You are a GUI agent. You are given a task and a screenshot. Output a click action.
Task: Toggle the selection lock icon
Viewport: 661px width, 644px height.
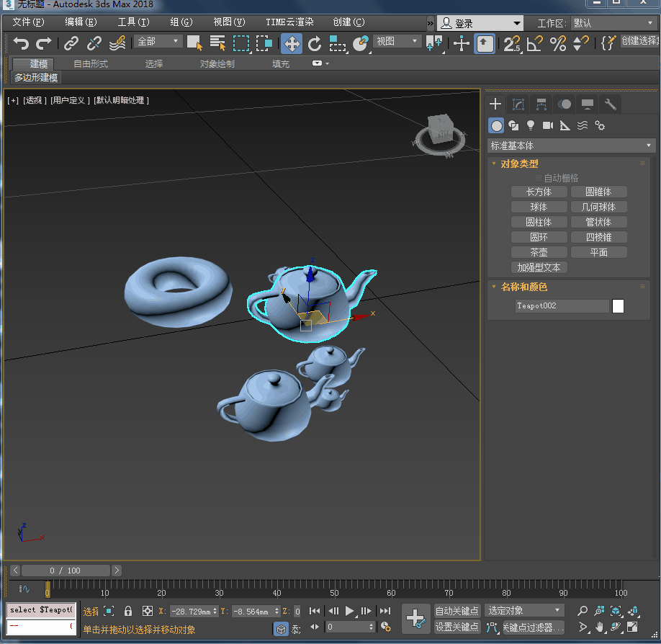click(x=128, y=611)
